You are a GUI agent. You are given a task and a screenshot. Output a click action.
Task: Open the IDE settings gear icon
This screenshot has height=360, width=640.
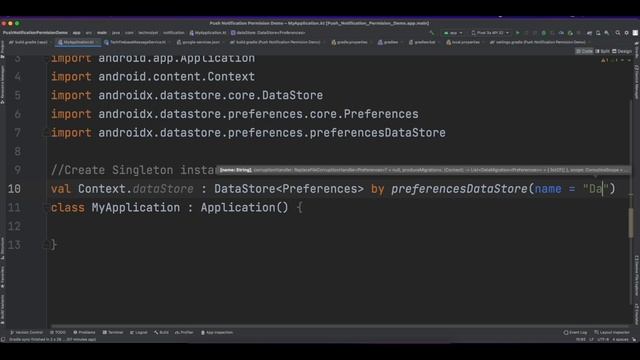(x=627, y=33)
